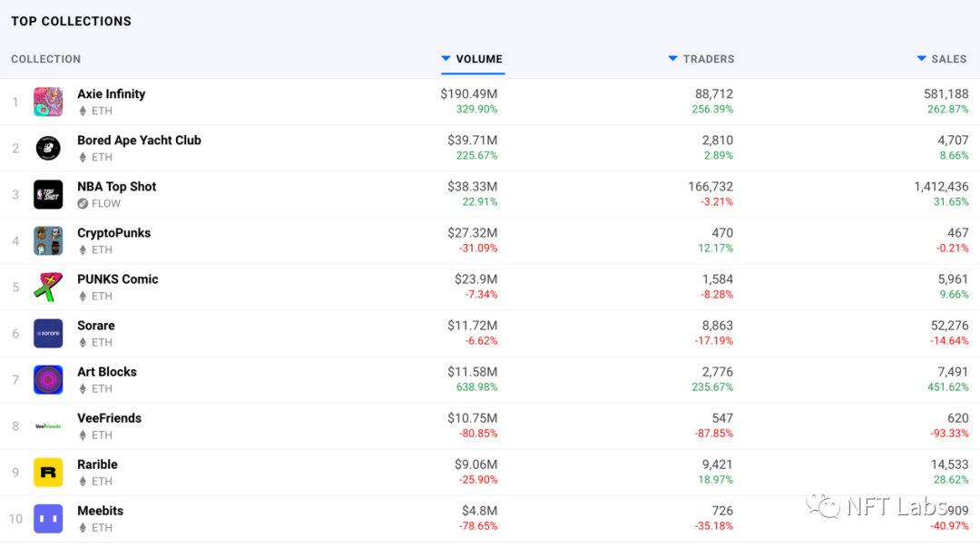Click the $11.72M volume value
This screenshot has width=980, height=547.
point(473,325)
